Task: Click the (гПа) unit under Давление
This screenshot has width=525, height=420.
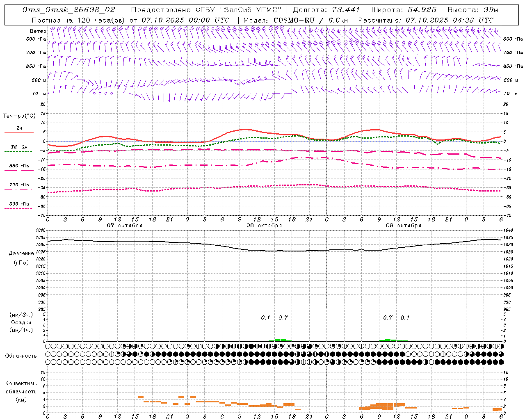Action: coord(21,262)
